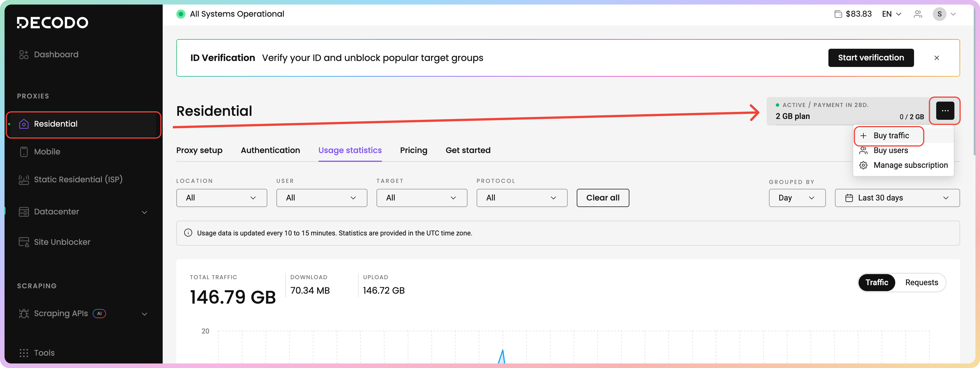
Task: Open Static Residential (ISP) proxies
Action: (x=78, y=179)
